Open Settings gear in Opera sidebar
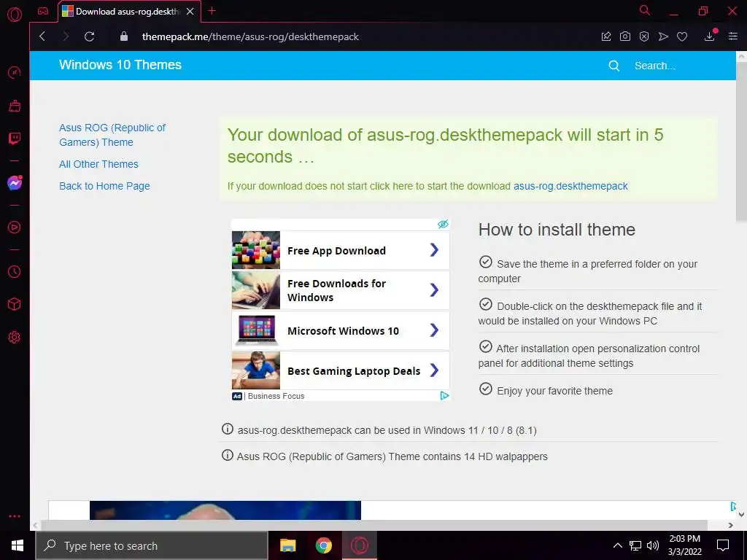This screenshot has height=560, width=747. point(15,337)
